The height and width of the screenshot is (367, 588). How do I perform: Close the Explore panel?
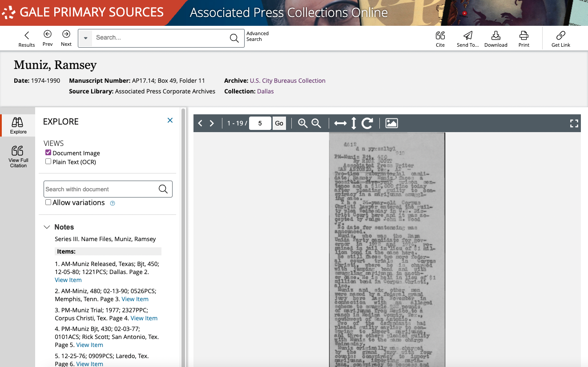pyautogui.click(x=170, y=120)
